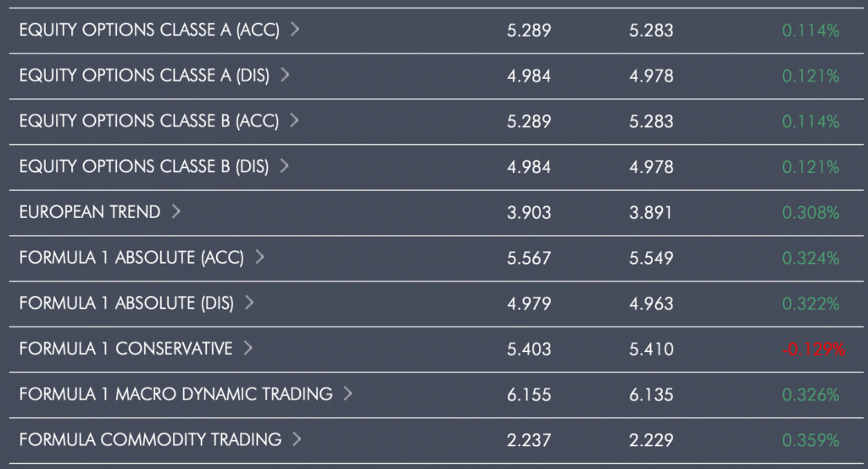Screen dimensions: 868x469
Task: Open arrow next to Equity Options Classe B (ACC)
Action: click(294, 120)
